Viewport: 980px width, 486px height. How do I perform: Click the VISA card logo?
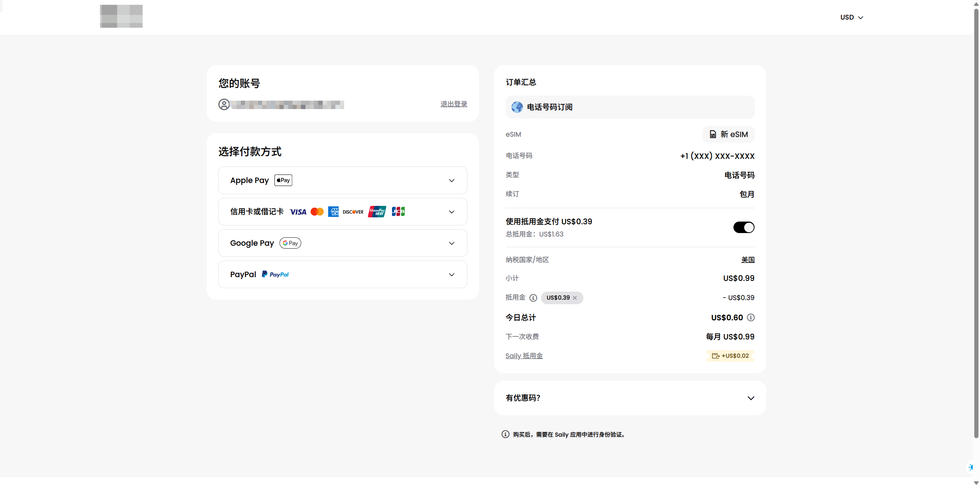pyautogui.click(x=298, y=212)
